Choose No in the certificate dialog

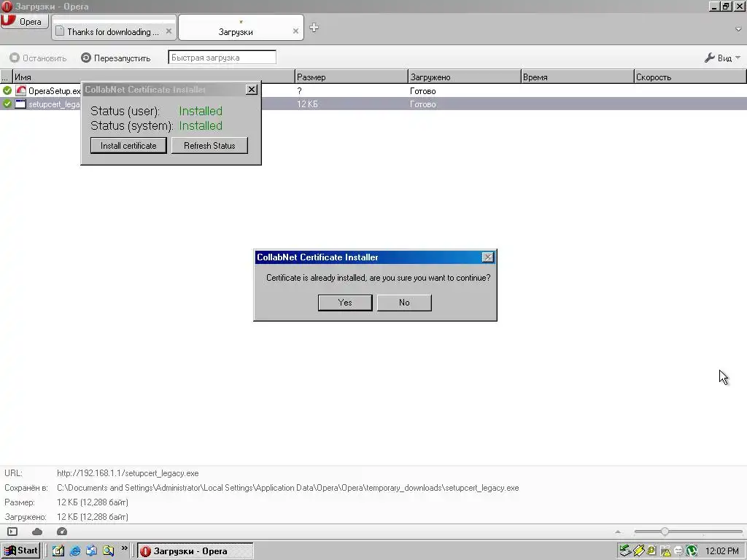pyautogui.click(x=404, y=303)
